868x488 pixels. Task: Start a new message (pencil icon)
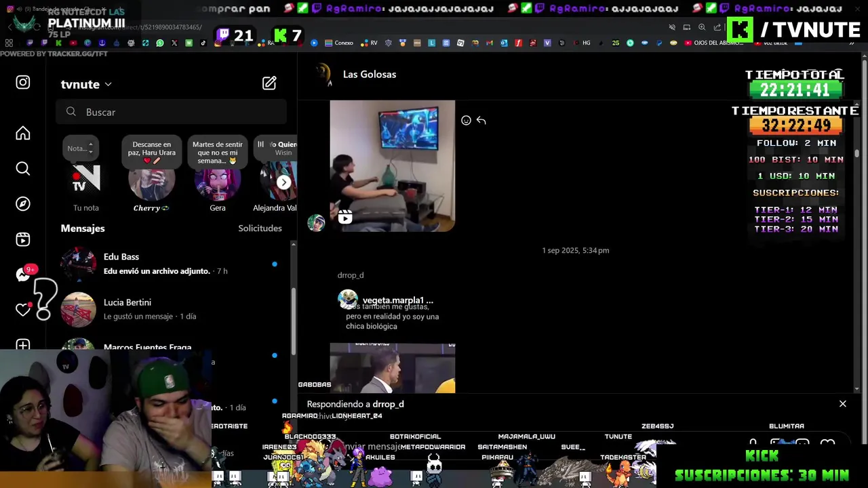pyautogui.click(x=269, y=83)
